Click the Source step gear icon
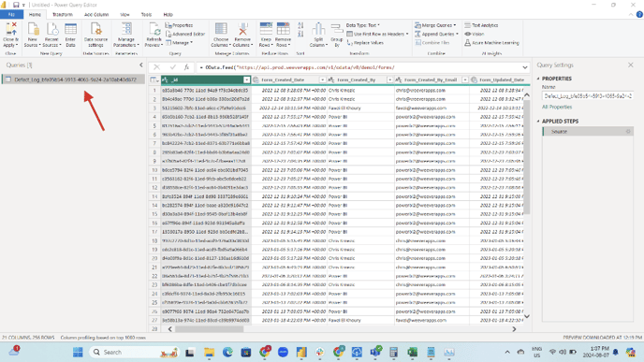Screen dimensions: 644x362 click(628, 131)
